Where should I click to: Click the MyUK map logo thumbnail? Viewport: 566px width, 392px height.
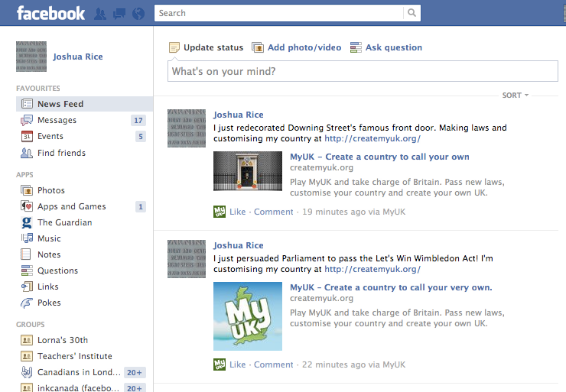coord(248,316)
